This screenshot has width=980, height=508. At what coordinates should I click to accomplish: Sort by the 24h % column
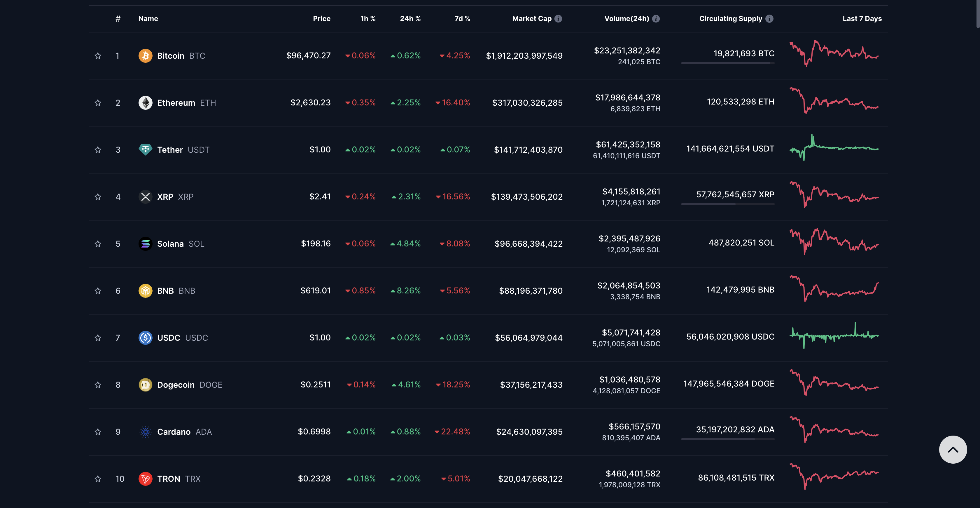click(x=410, y=19)
